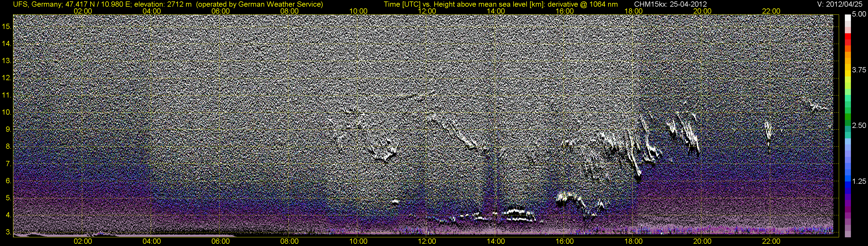Click the "5." km height axis label
The image size is (868, 246).
pyautogui.click(x=8, y=198)
